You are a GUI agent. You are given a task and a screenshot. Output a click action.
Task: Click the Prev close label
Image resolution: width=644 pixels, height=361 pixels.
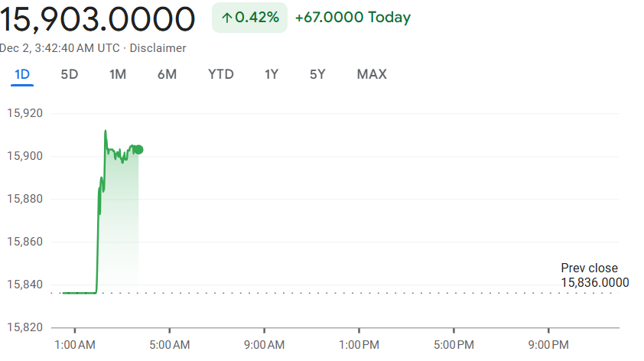(x=590, y=268)
